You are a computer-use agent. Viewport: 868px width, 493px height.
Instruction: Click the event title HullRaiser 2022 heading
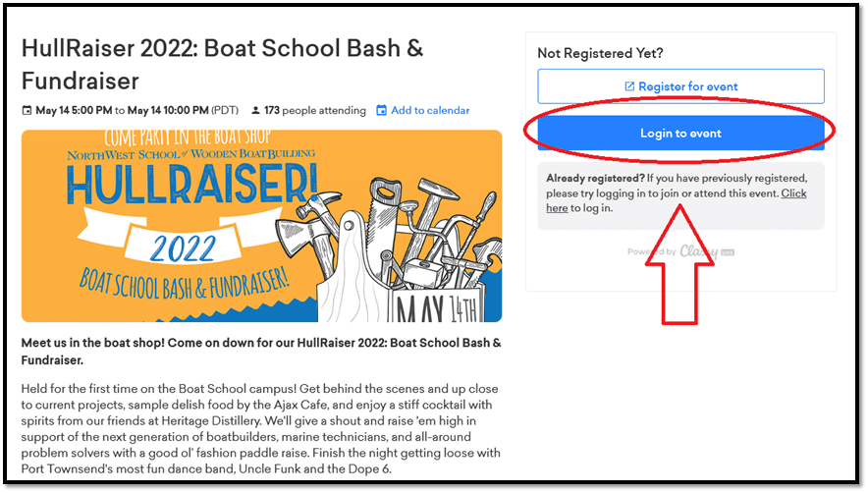click(222, 64)
